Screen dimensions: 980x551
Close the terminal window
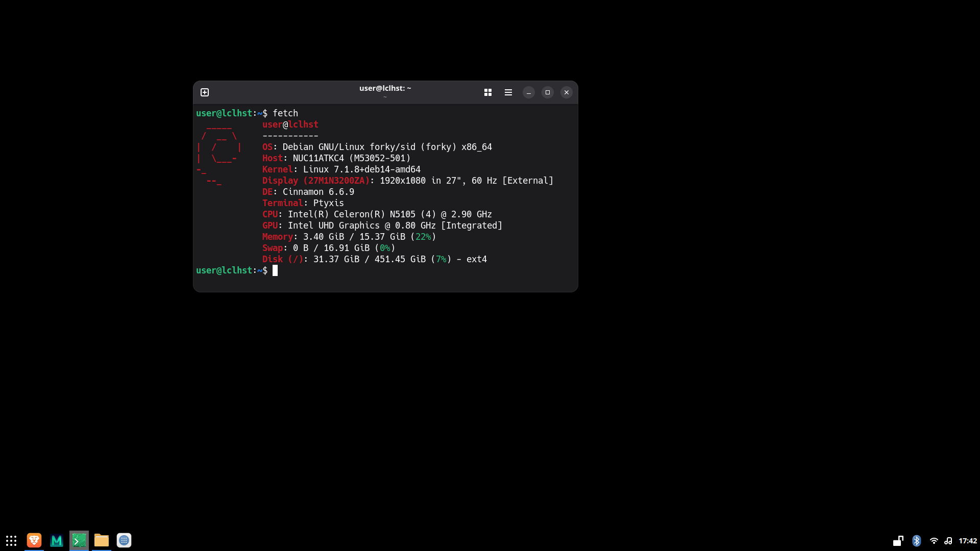click(x=567, y=92)
